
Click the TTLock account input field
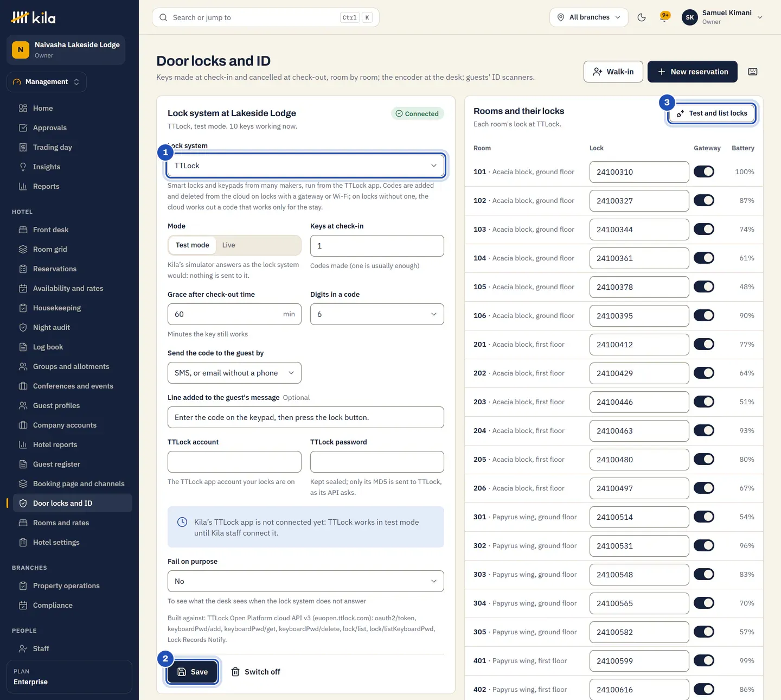point(234,462)
